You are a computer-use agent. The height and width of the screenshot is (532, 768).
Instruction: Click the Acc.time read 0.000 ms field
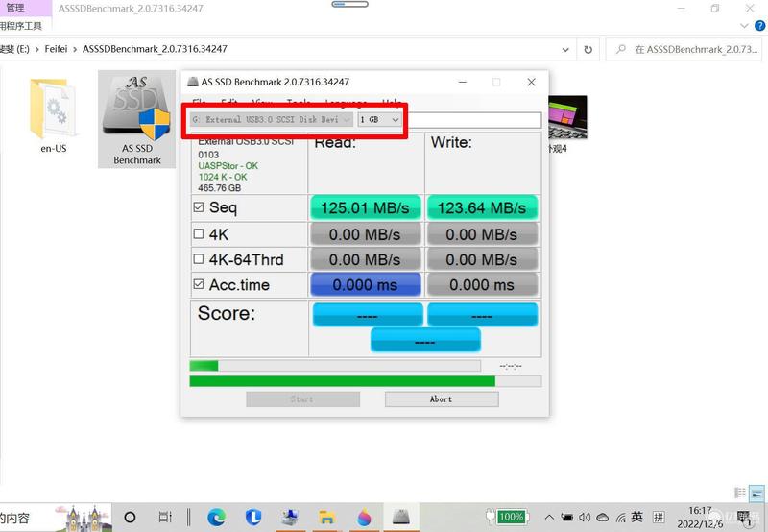[x=366, y=284]
